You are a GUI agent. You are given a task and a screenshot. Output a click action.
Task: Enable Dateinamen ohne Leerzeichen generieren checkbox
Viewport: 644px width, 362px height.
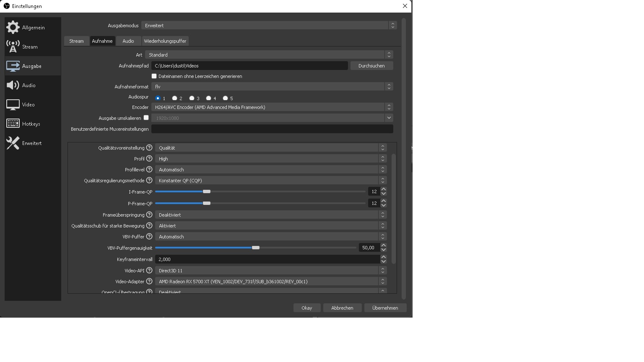click(x=154, y=76)
